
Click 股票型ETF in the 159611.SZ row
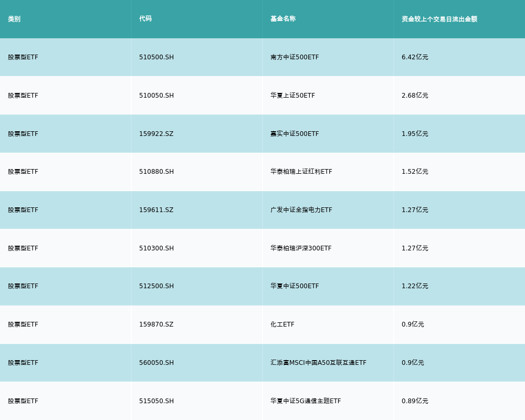(23, 210)
